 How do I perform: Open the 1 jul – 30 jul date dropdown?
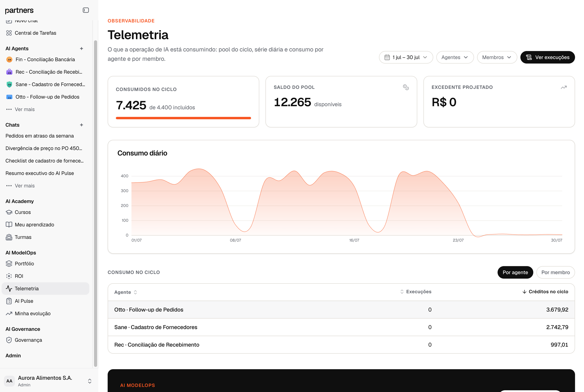406,57
